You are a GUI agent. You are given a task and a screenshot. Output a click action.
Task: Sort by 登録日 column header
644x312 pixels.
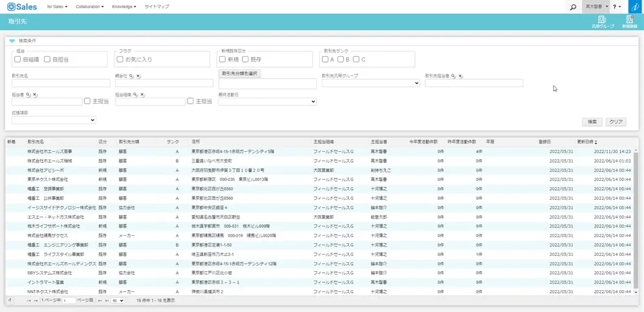544,141
